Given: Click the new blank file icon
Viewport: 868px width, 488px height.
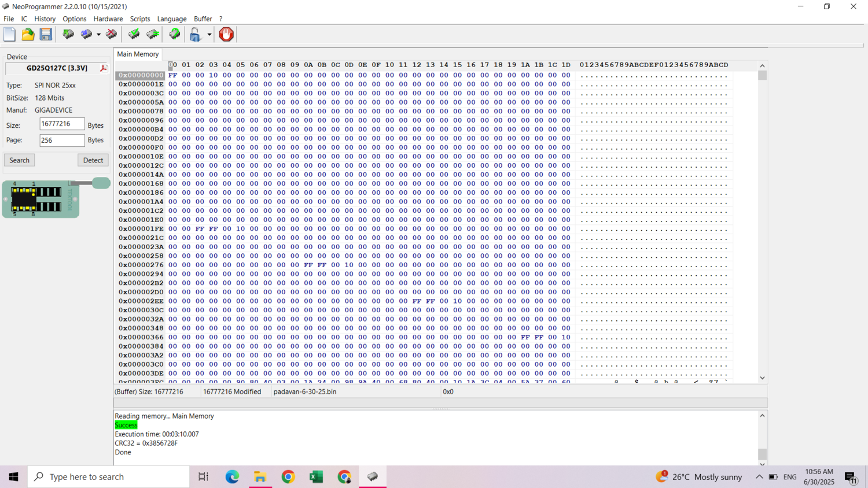Looking at the screenshot, I should (9, 35).
